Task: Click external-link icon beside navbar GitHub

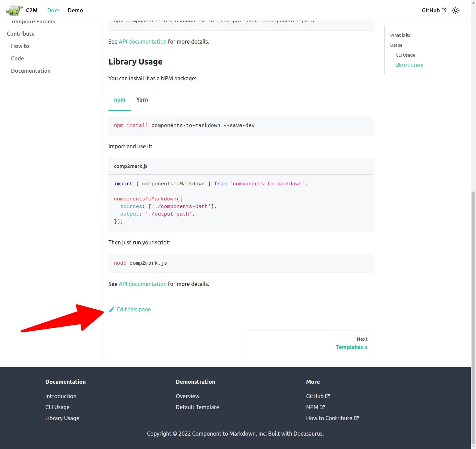Action: click(x=444, y=10)
